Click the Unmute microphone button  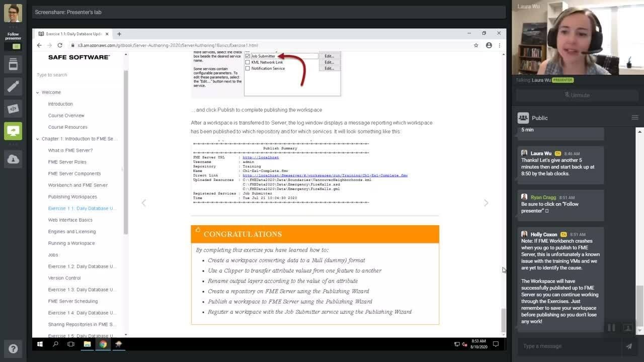[x=577, y=95]
